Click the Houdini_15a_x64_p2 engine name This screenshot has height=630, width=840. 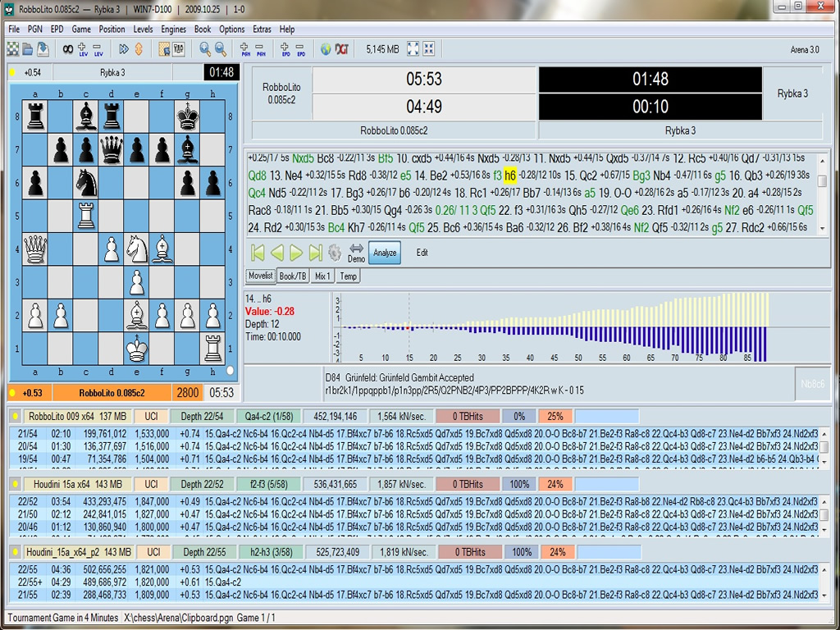click(78, 552)
